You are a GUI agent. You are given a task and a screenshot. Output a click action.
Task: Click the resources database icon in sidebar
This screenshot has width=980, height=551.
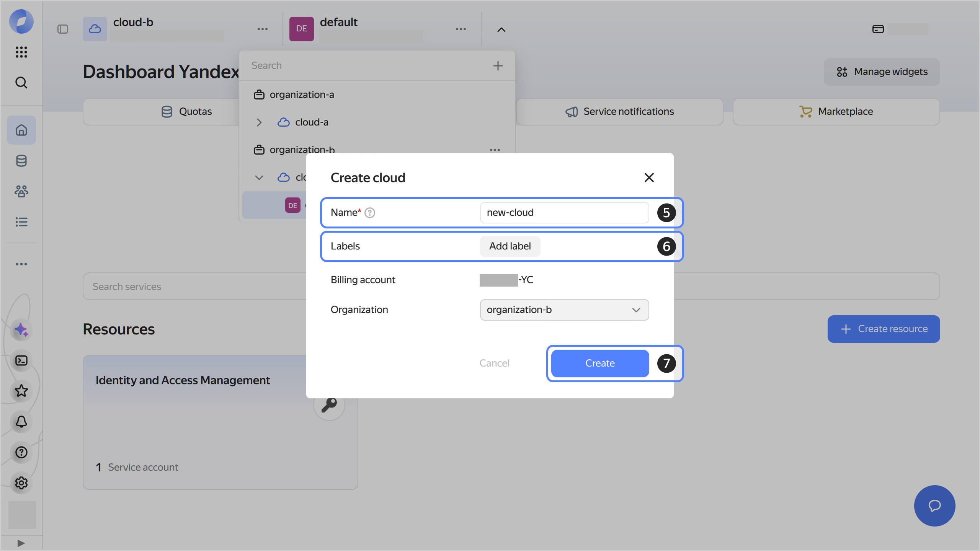pyautogui.click(x=21, y=161)
